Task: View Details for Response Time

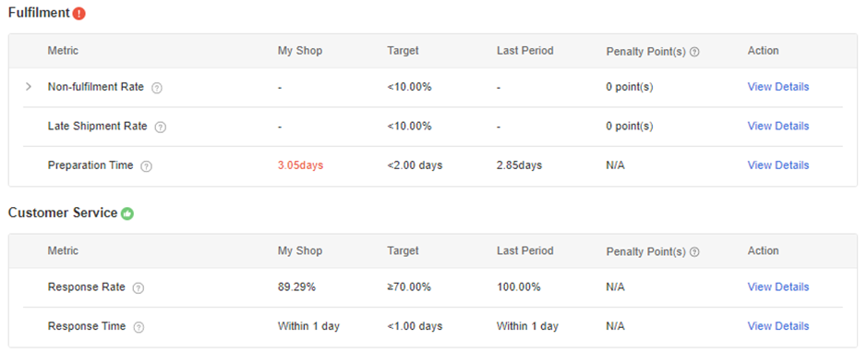Action: tap(778, 326)
